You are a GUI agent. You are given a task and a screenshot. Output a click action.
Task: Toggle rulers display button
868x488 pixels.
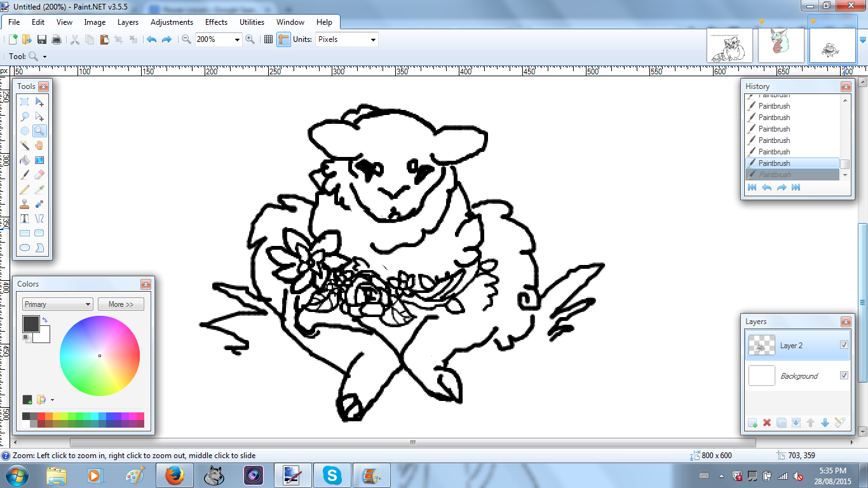tap(283, 39)
